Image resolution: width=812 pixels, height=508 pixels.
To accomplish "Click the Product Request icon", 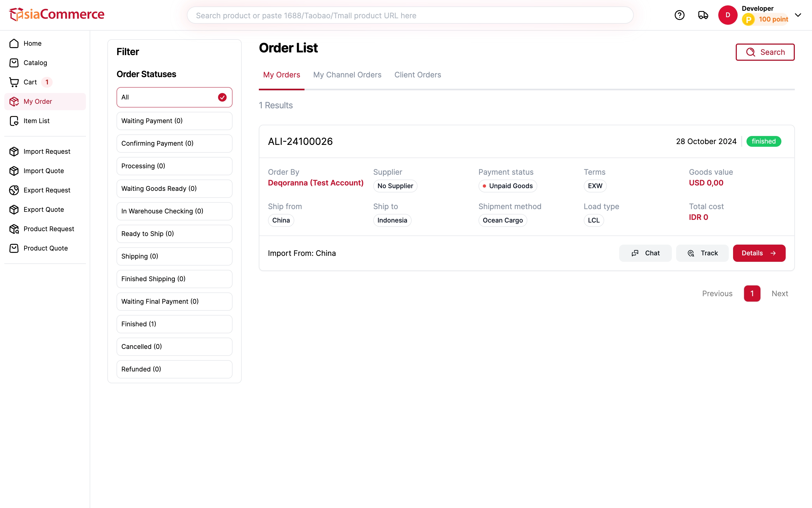I will pos(14,229).
